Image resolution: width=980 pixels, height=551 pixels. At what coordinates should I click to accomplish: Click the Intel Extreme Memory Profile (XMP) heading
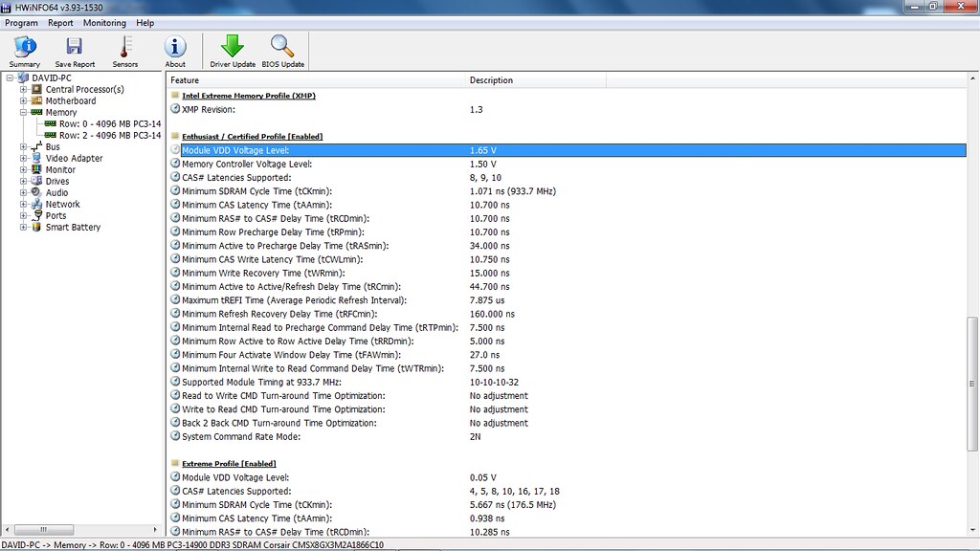click(x=249, y=96)
